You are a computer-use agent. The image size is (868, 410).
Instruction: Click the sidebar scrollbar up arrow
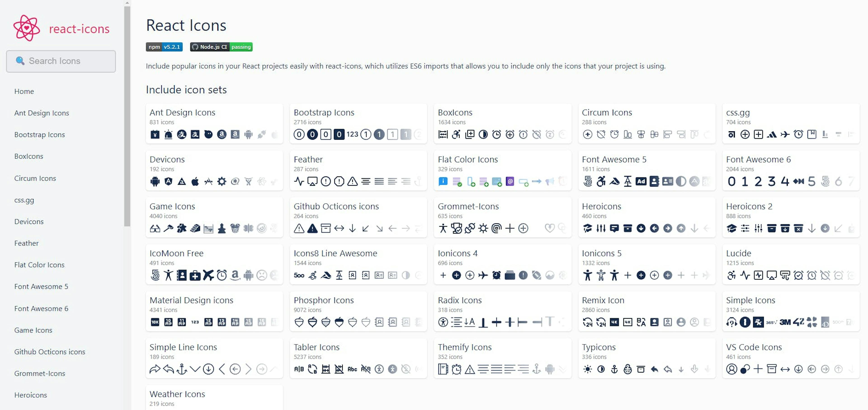pos(127,3)
